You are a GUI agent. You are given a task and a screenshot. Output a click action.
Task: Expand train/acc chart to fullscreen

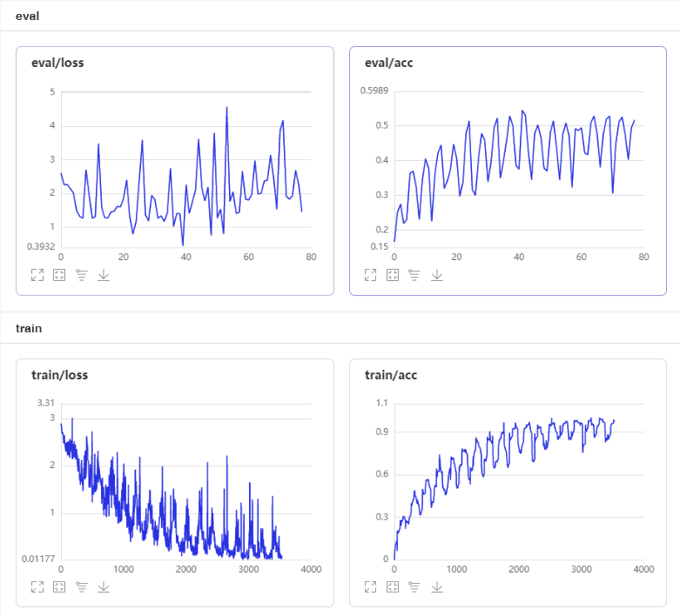point(370,587)
